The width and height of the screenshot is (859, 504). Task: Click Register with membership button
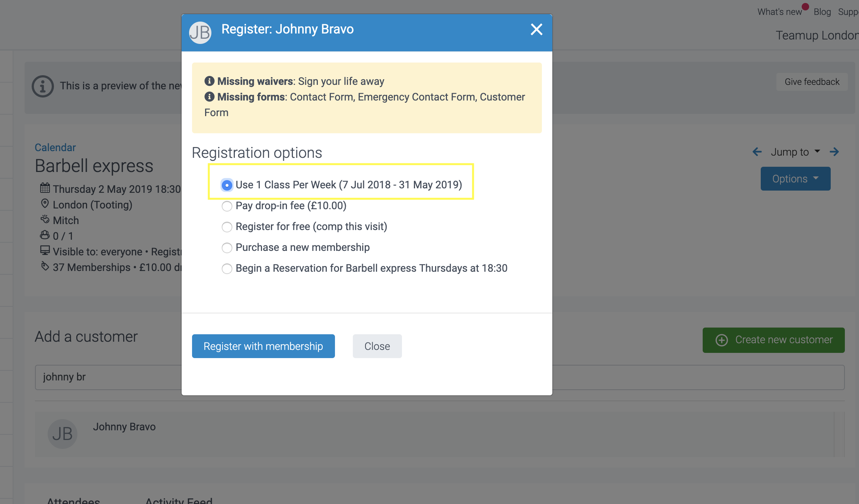click(263, 346)
